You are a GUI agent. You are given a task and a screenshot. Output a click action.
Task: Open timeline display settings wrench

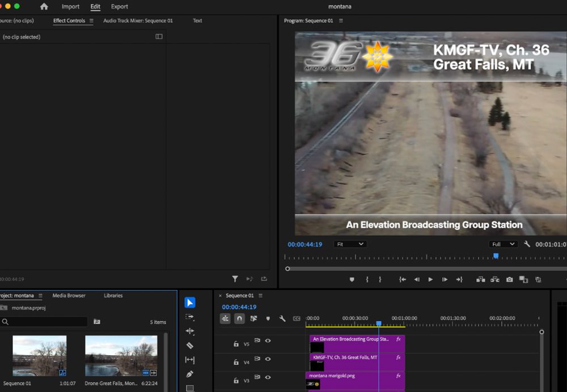coord(282,319)
